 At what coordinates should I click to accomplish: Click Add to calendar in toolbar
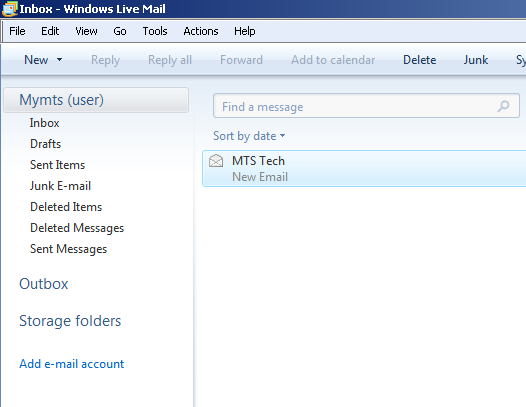[x=333, y=60]
